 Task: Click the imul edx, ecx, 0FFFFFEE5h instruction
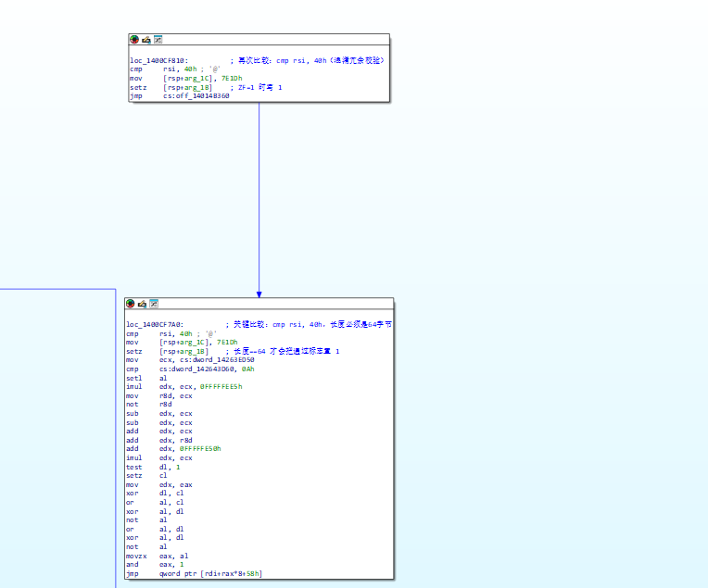188,386
